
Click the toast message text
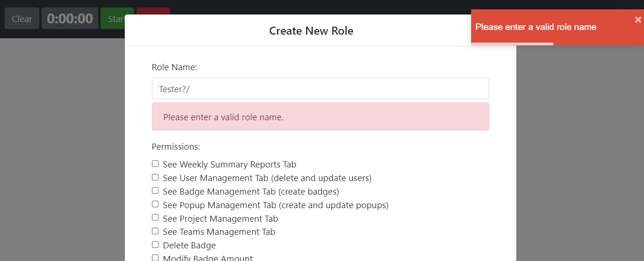(x=536, y=27)
